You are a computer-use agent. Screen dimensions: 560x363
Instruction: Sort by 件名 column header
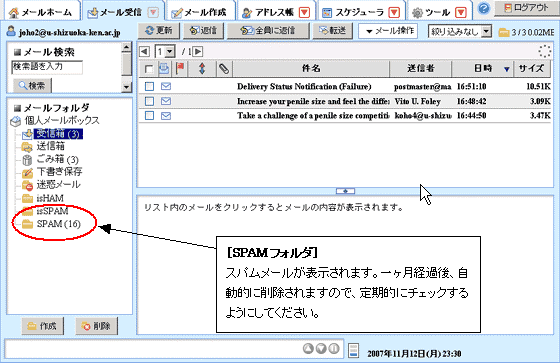311,68
